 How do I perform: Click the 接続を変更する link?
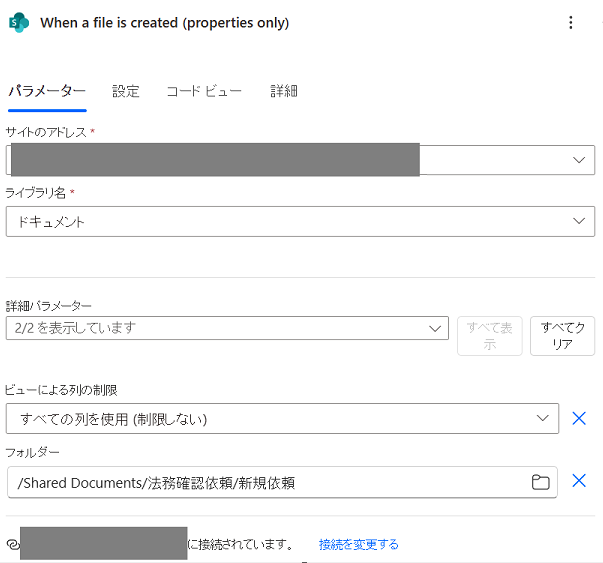point(358,544)
